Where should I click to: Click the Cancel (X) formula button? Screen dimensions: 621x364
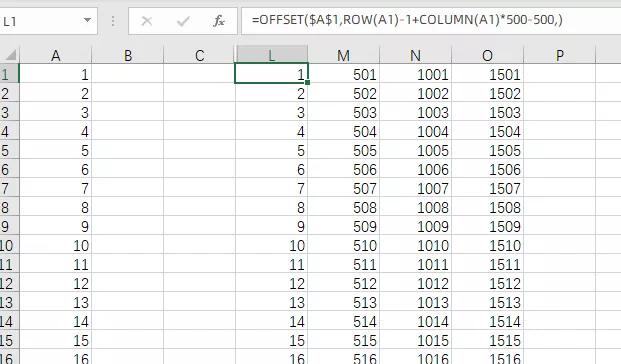(147, 21)
